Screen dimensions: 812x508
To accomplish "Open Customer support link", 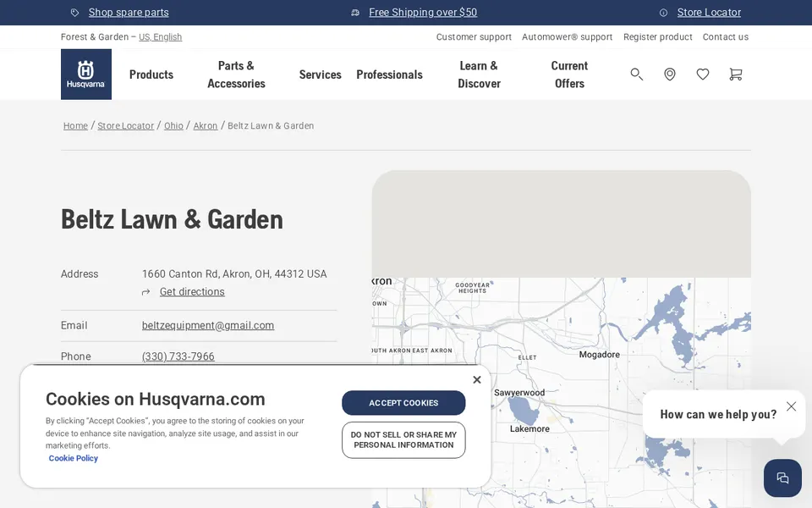I will (474, 36).
